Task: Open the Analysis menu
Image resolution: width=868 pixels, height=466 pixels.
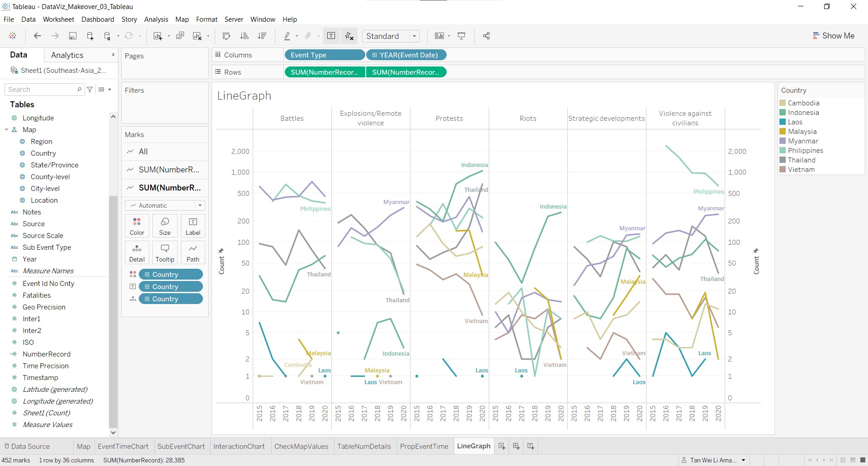Action: (x=156, y=19)
